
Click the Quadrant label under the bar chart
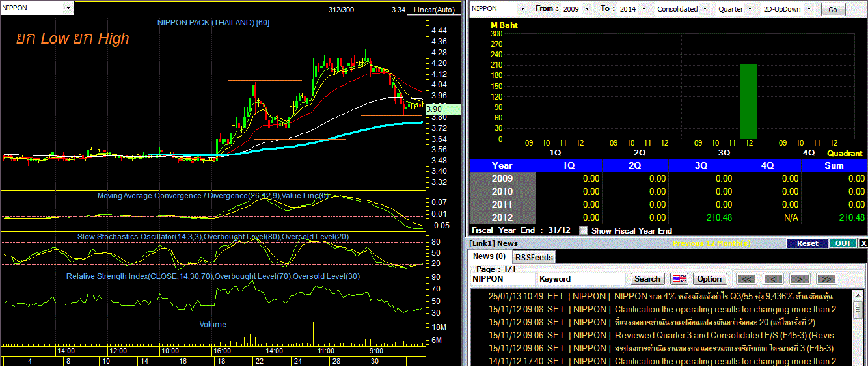(x=845, y=154)
